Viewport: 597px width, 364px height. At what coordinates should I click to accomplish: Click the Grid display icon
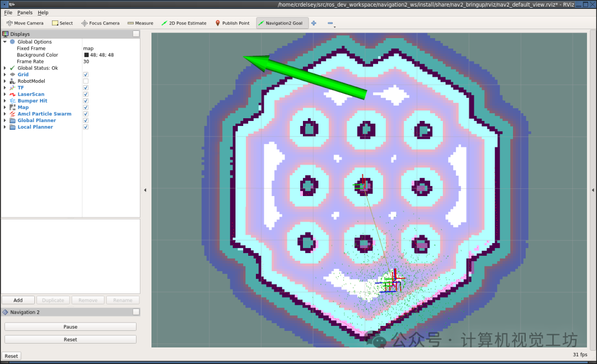click(13, 75)
